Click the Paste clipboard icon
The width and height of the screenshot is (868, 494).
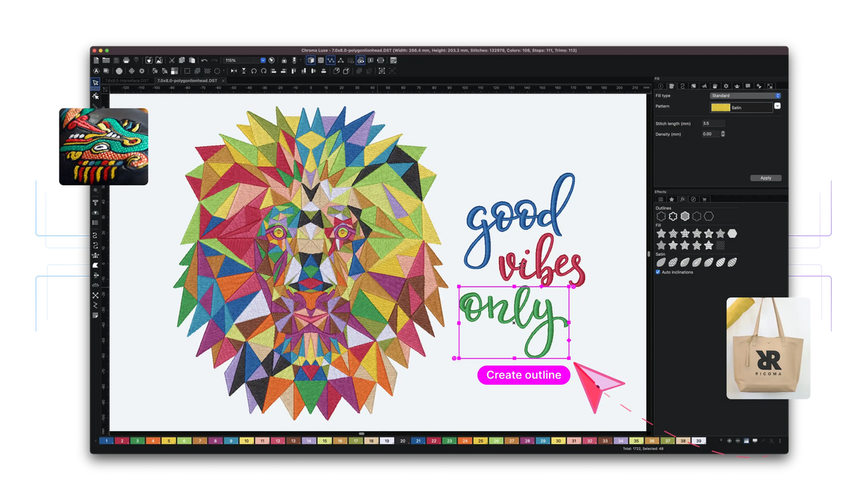192,60
